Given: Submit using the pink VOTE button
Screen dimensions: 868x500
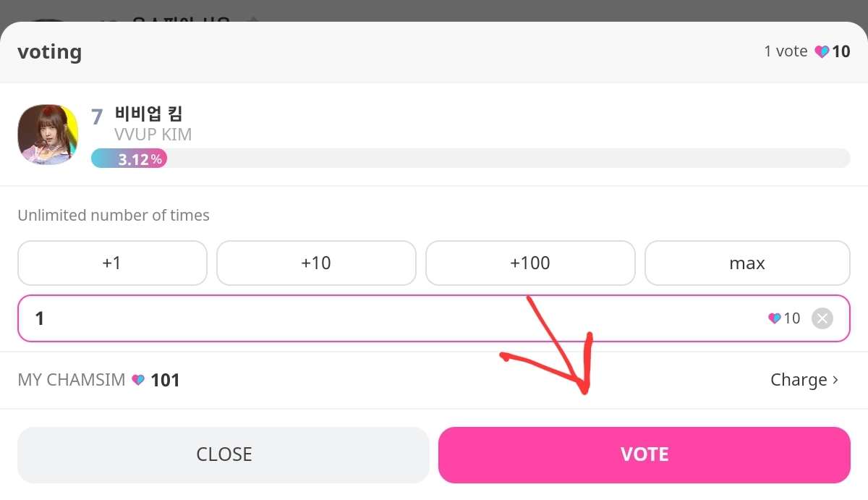Looking at the screenshot, I should (644, 454).
